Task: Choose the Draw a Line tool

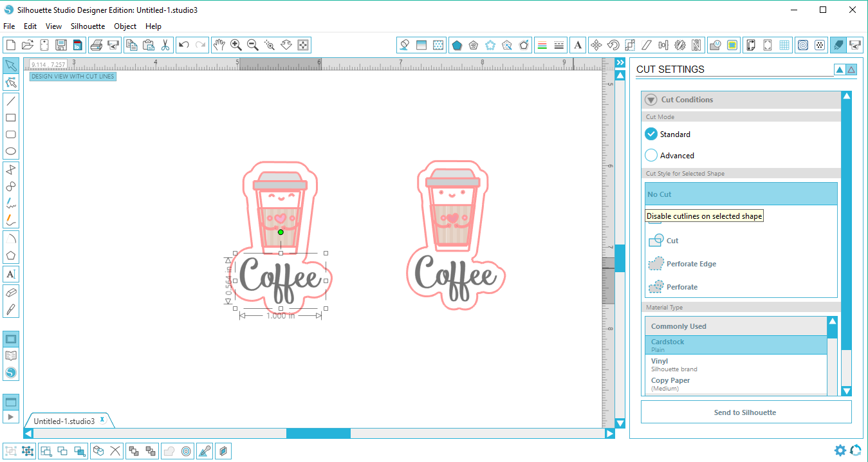Action: 11,101
